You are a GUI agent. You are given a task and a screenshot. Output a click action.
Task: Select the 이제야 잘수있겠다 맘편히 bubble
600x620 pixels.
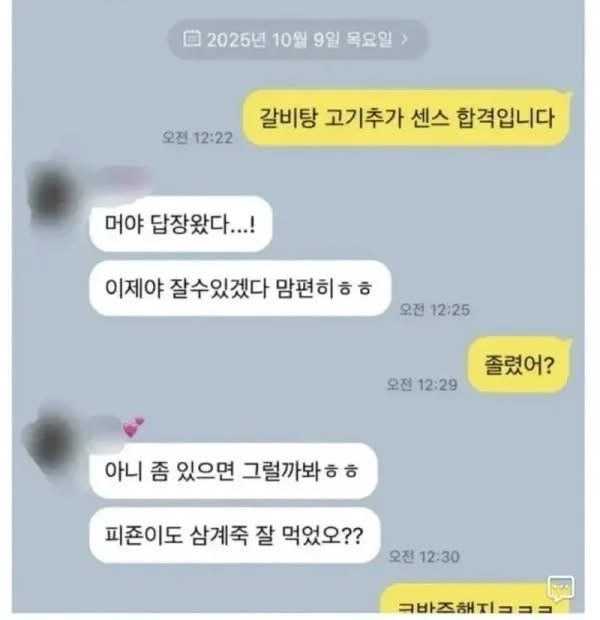[240, 288]
